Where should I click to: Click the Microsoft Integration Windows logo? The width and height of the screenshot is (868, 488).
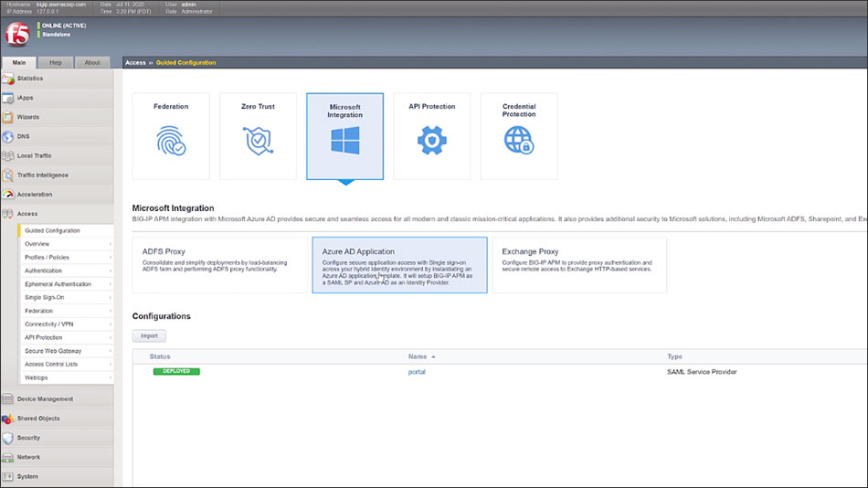(x=344, y=140)
